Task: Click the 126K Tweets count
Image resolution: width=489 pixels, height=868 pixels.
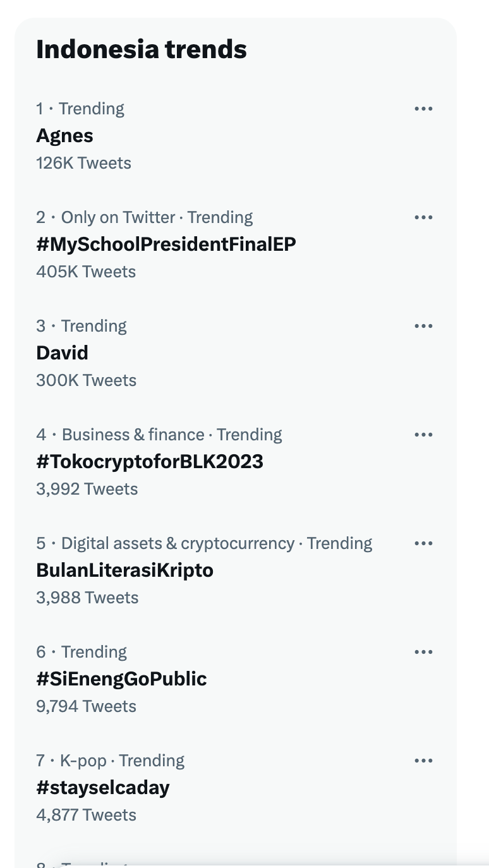Action: coord(83,163)
